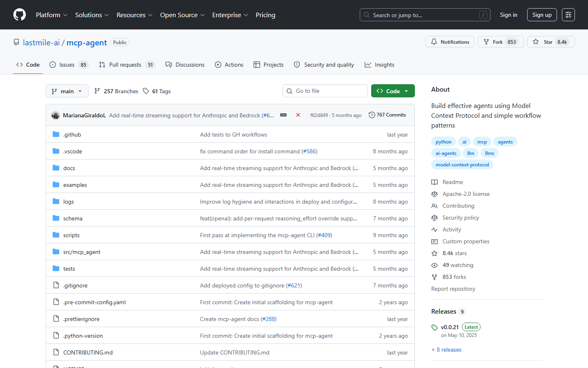Click the Activity pulse icon
Image resolution: width=588 pixels, height=368 pixels.
click(x=434, y=230)
